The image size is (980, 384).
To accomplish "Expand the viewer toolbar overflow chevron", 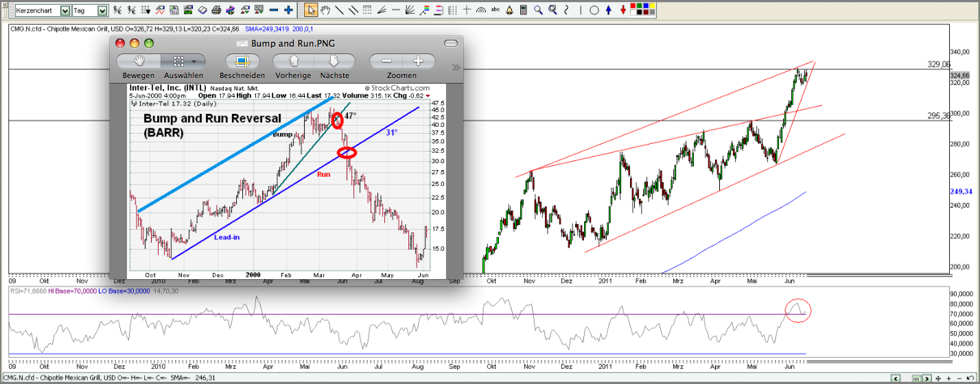I will point(456,67).
